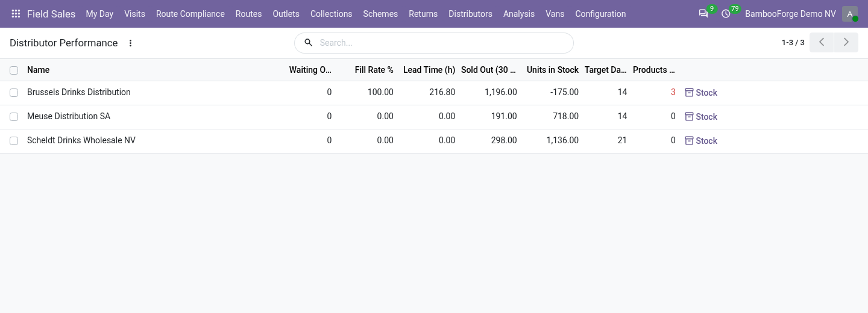The height and width of the screenshot is (313, 868).
Task: Open the apps grid menu icon
Action: point(16,14)
